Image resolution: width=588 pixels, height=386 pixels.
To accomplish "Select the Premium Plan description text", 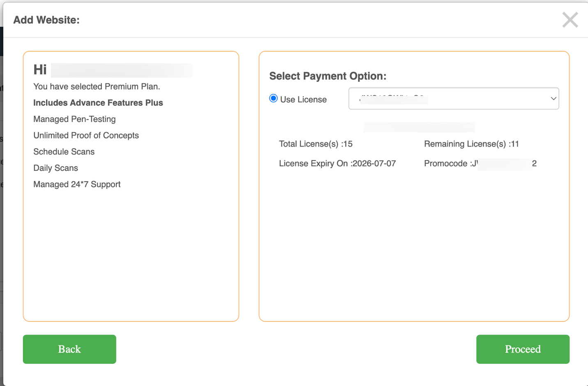I will 97,86.
